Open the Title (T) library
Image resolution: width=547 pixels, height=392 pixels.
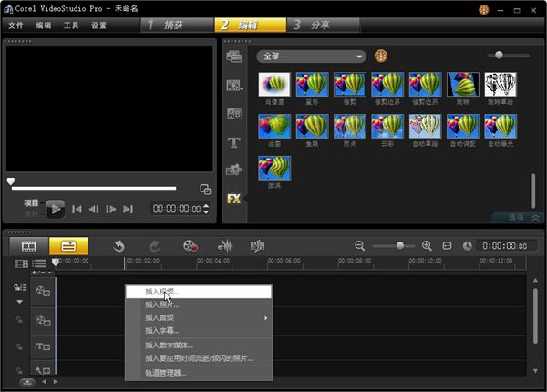click(x=233, y=142)
